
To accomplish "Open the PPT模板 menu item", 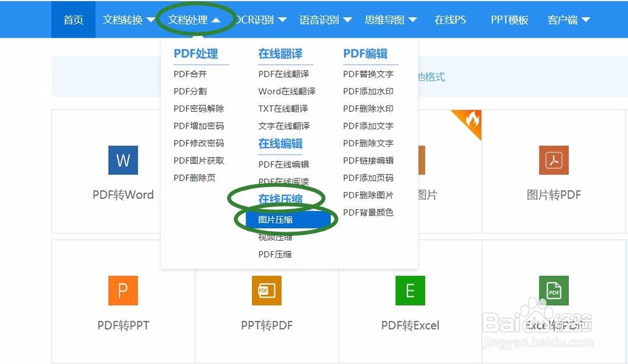I will (x=509, y=19).
